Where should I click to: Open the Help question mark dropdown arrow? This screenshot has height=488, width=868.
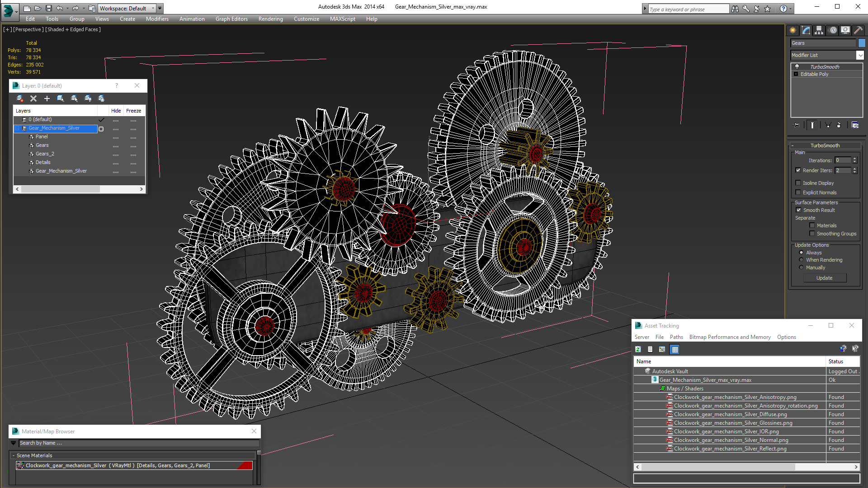click(790, 9)
